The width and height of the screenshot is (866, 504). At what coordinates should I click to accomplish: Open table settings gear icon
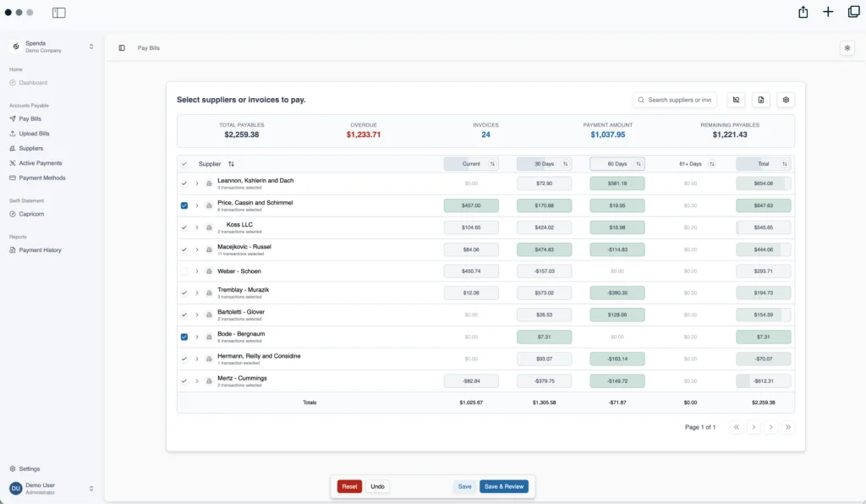(786, 100)
